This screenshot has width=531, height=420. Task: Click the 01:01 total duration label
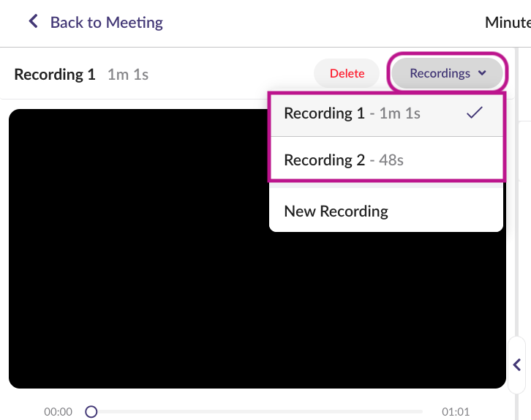[x=456, y=412]
